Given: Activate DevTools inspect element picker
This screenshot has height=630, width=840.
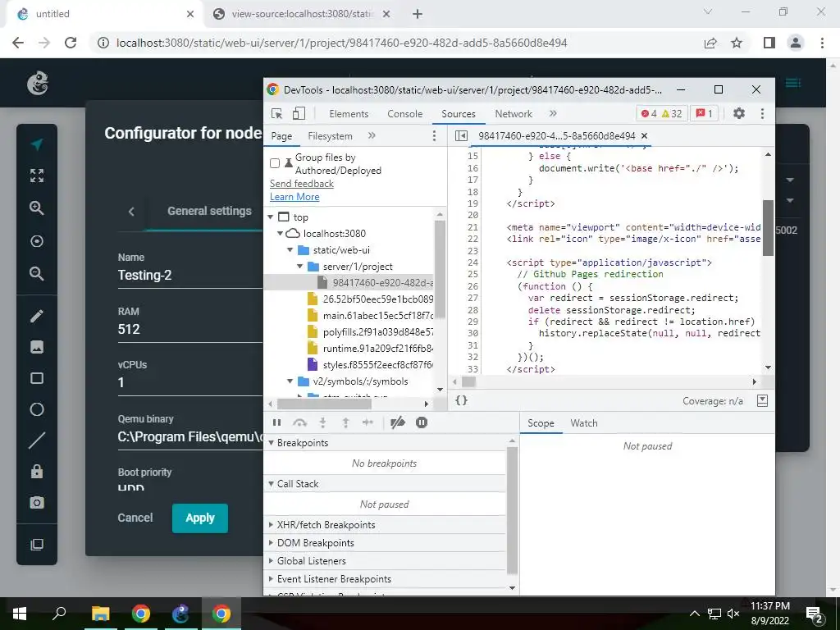Looking at the screenshot, I should pos(277,113).
